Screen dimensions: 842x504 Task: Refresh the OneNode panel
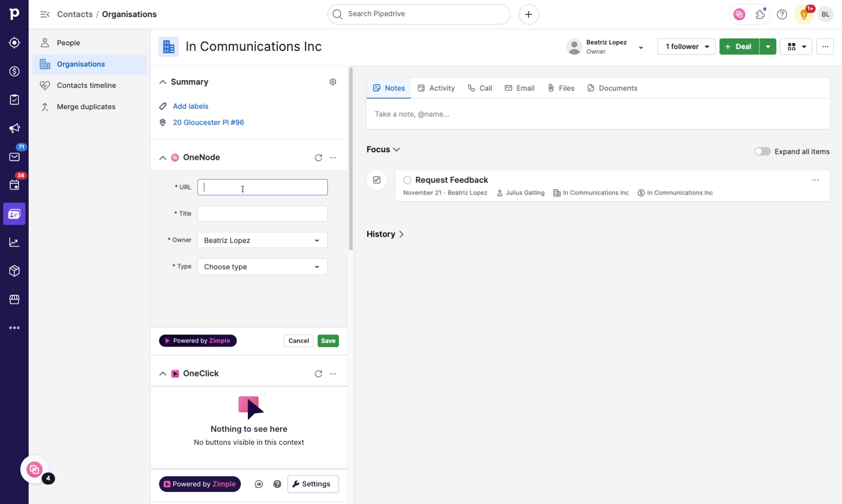point(318,157)
